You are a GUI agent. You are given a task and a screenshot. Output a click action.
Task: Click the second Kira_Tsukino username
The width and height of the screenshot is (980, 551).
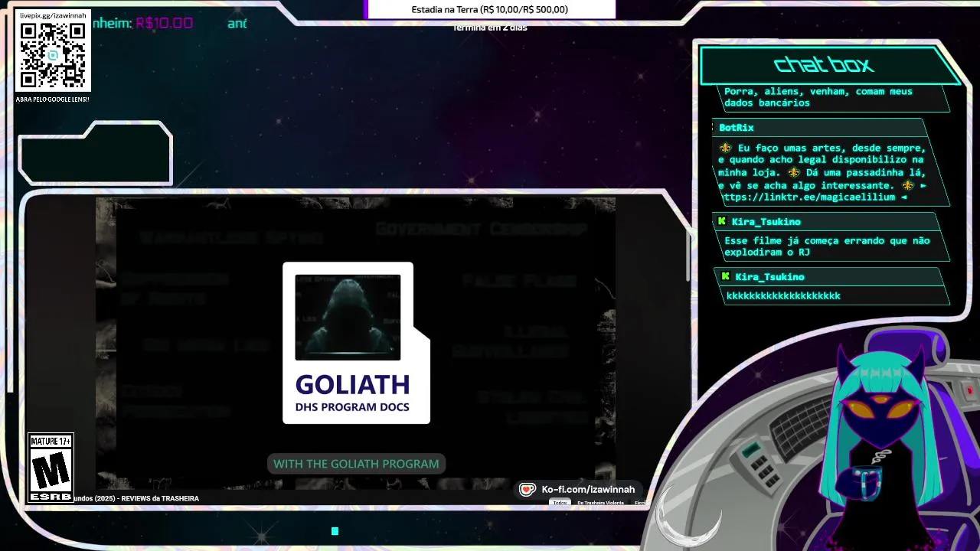point(769,277)
